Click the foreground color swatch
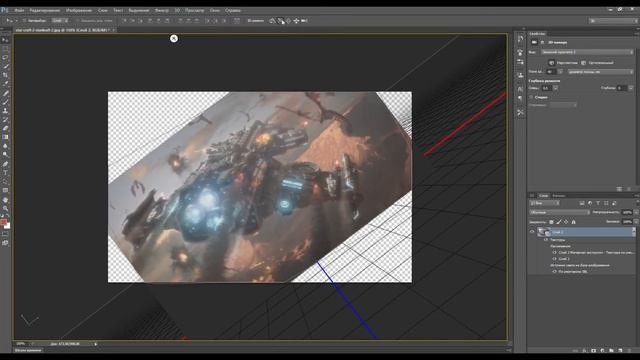This screenshot has width=640, height=360. (4, 222)
